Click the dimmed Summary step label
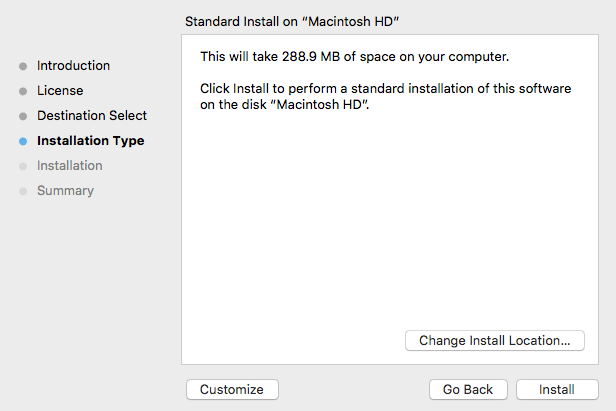Viewport: 616px width, 411px height. pos(65,191)
